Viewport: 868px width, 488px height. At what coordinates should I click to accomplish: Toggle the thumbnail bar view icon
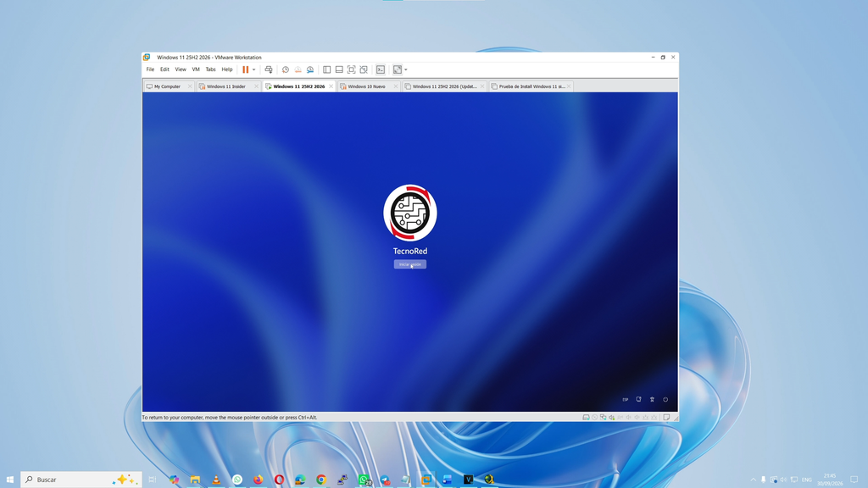point(339,69)
